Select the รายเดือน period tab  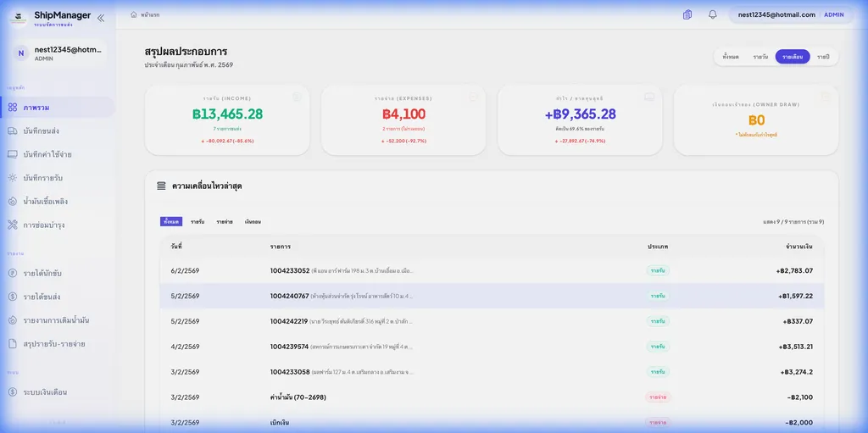coord(793,57)
